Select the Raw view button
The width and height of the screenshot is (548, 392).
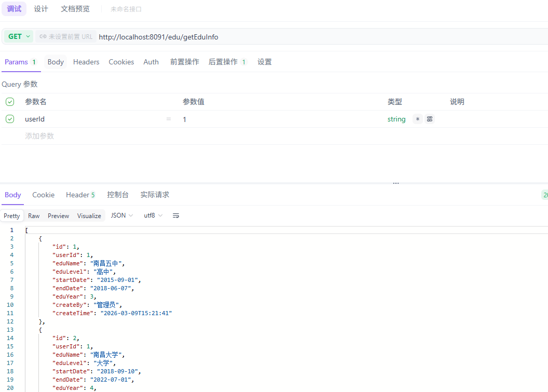[x=34, y=216]
